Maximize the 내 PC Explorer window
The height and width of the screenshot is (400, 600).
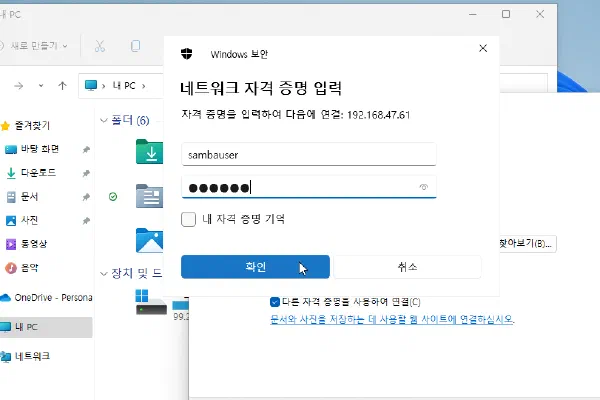(506, 14)
